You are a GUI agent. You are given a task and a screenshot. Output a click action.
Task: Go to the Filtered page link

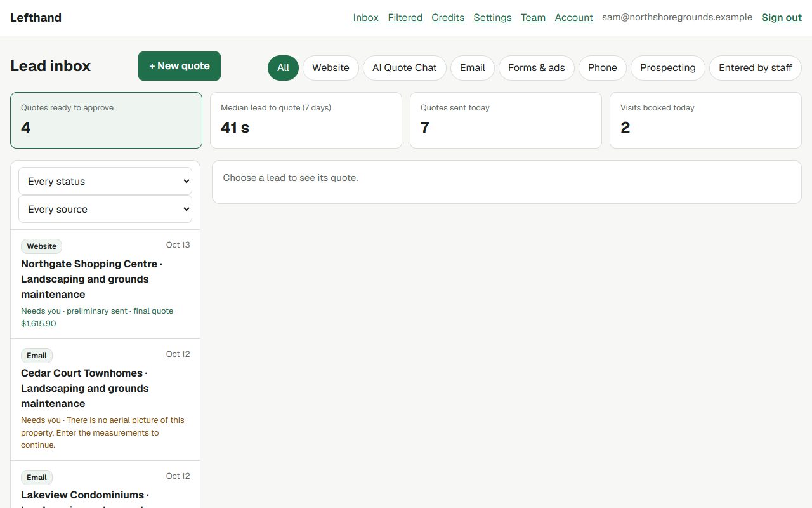pos(405,18)
